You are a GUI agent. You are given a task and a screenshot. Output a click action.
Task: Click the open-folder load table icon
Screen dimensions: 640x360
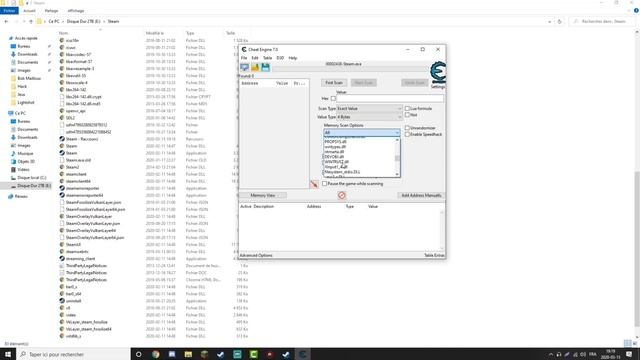(255, 67)
